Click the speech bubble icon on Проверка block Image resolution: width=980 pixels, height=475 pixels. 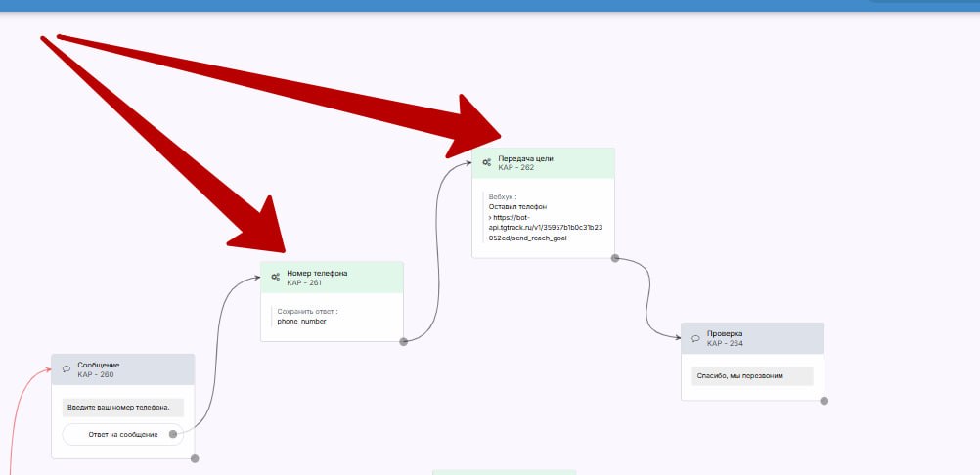695,338
